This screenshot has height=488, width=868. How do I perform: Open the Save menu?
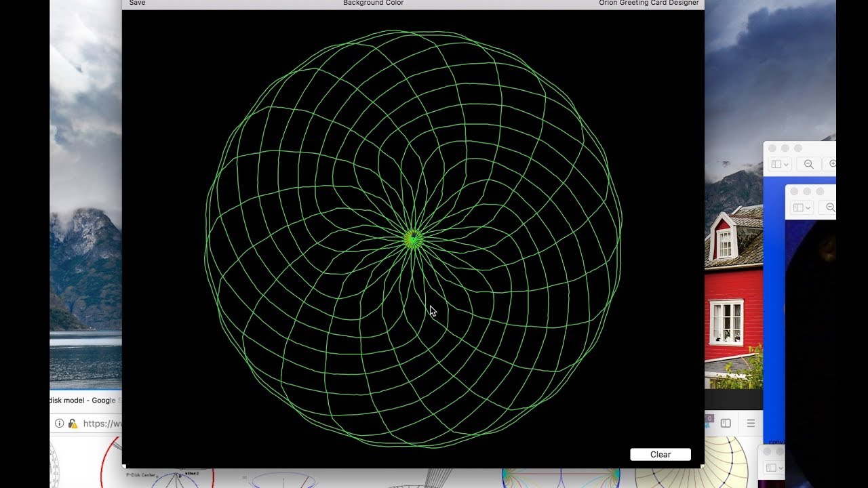click(x=137, y=3)
